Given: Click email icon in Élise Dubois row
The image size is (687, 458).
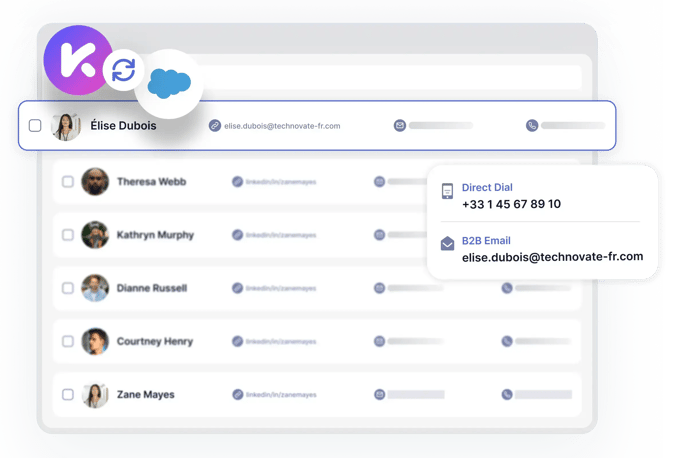Looking at the screenshot, I should click(x=400, y=126).
